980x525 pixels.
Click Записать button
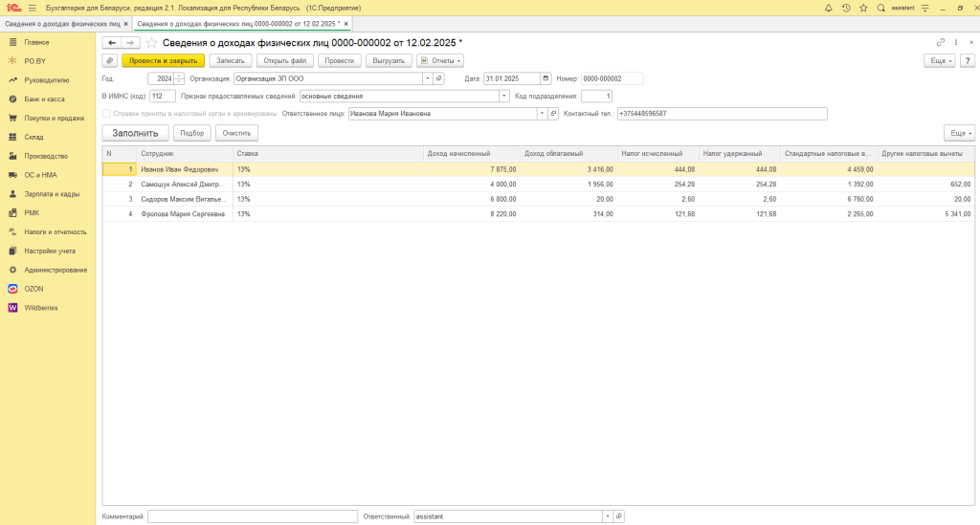[231, 61]
